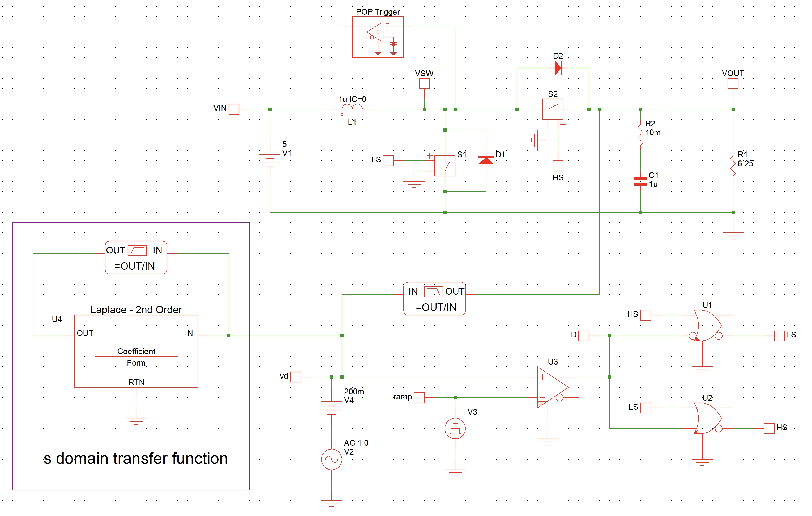The image size is (812, 516).
Task: Select Bode probe connected to VOUT
Action: [434, 298]
